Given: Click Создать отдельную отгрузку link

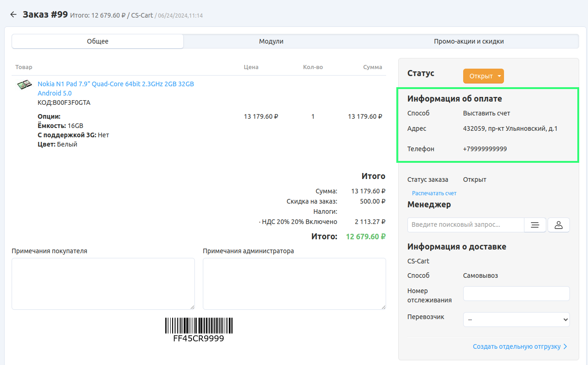Looking at the screenshot, I should click(516, 346).
